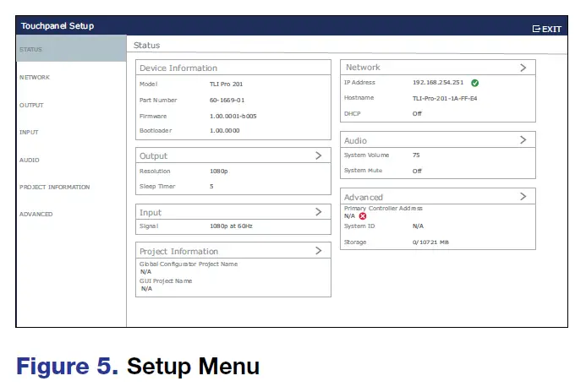Open the AUDIO sidebar menu
Viewport: 586px width, 392px height.
[29, 160]
